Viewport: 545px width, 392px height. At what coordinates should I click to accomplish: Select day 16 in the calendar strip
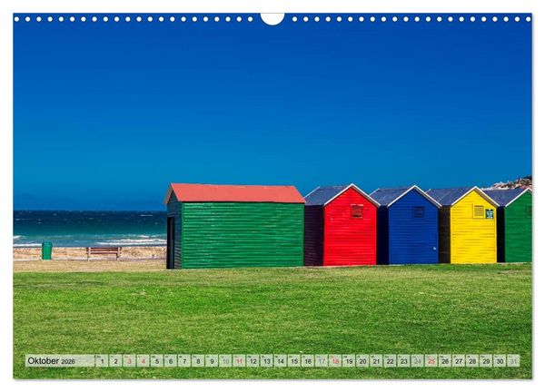click(308, 361)
